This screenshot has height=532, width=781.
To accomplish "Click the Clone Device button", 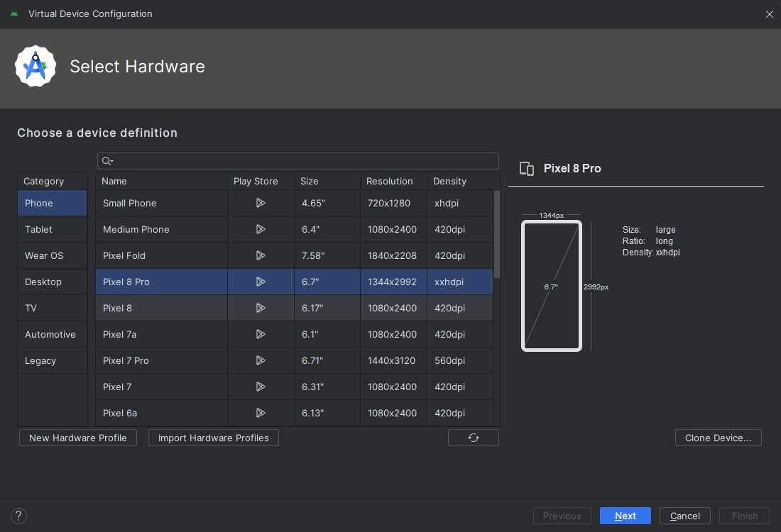I will click(x=718, y=438).
